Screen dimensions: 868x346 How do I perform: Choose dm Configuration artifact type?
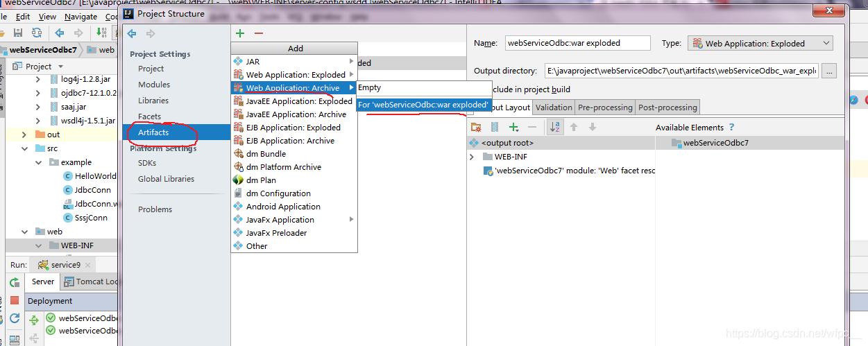294,193
